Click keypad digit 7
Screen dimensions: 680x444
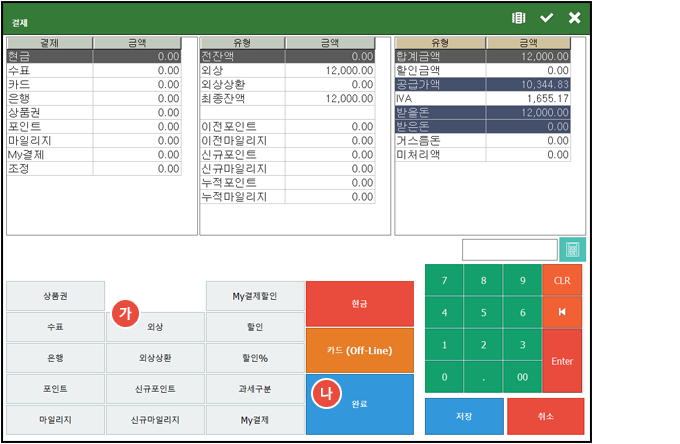[444, 281]
